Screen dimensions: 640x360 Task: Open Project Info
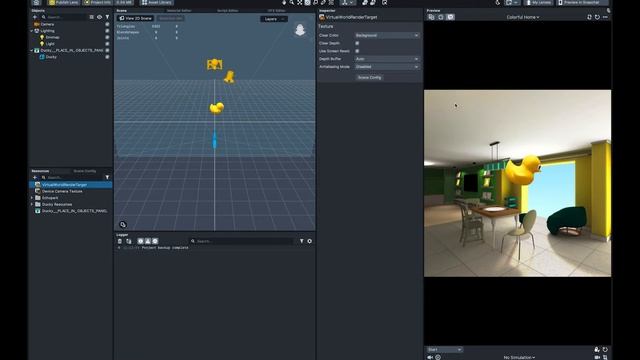98,2
